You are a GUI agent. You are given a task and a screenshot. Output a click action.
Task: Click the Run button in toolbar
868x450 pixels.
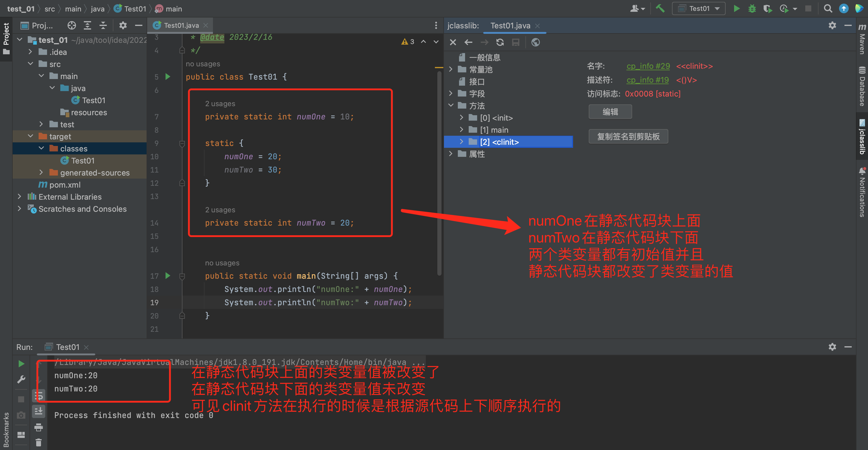coord(737,9)
